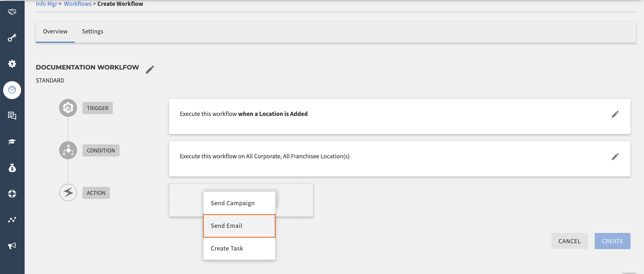
Task: Click the Create Workflow breadcrumb text
Action: 120,4
